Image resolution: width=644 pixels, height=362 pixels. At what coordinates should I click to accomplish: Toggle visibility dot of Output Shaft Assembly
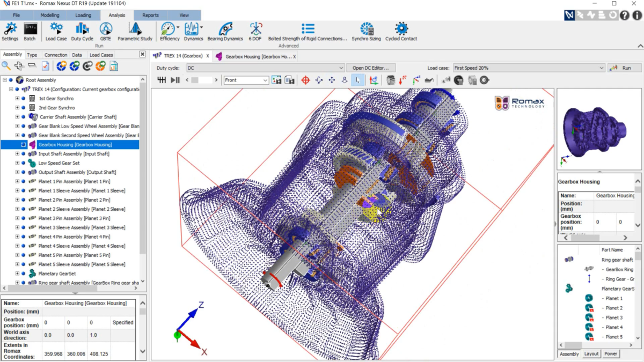24,172
